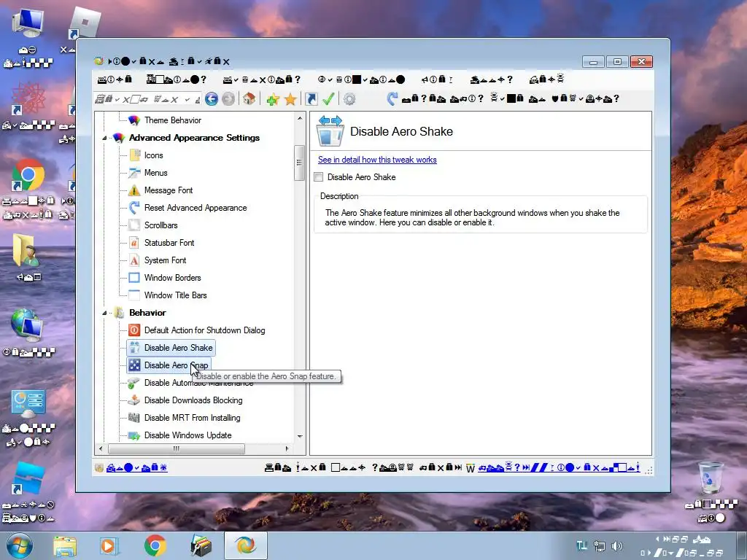Open the first menu in the menu bar
This screenshot has height=560, width=747.
tap(115, 79)
